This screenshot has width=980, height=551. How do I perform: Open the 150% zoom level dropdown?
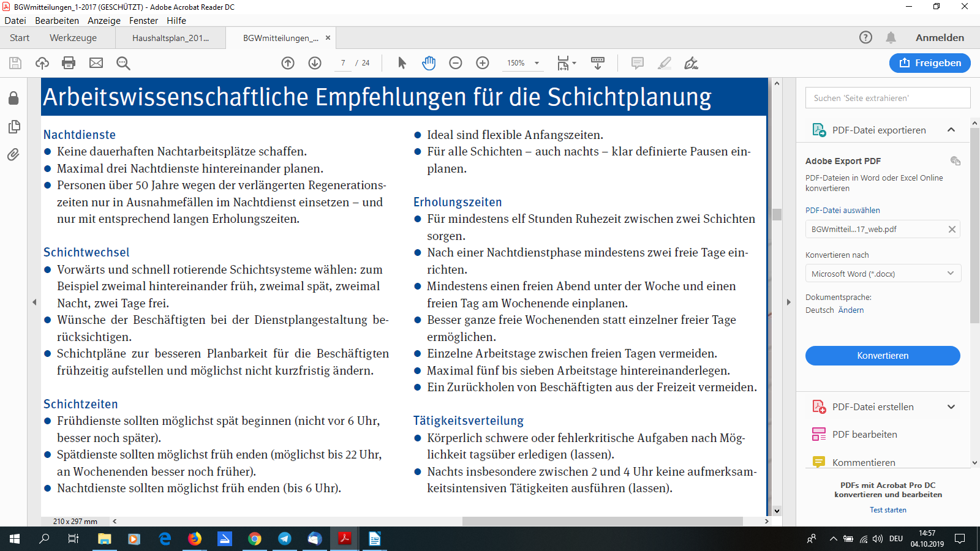[537, 63]
